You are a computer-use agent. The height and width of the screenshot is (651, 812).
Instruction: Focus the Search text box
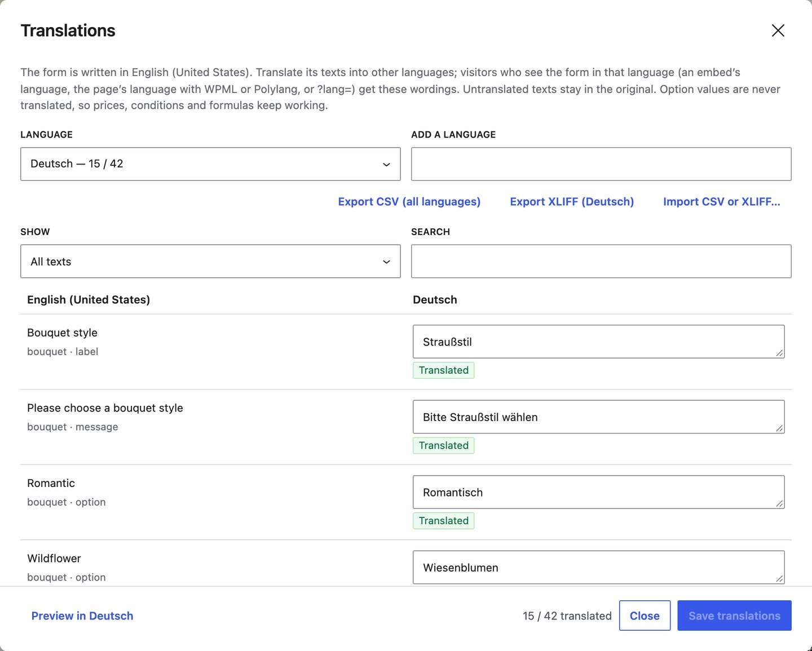(601, 262)
